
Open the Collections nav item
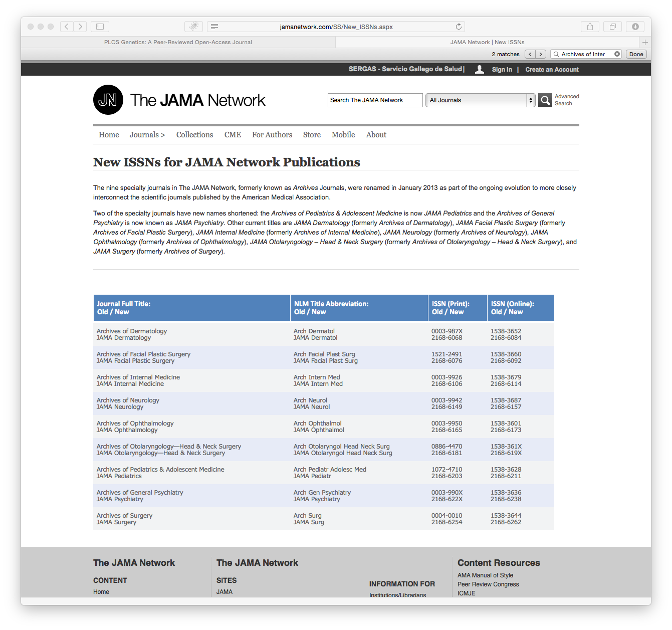pos(194,135)
